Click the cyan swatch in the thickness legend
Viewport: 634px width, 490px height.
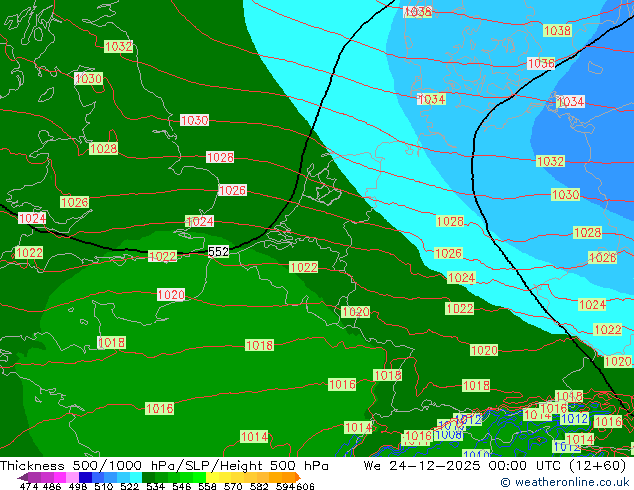(136, 477)
